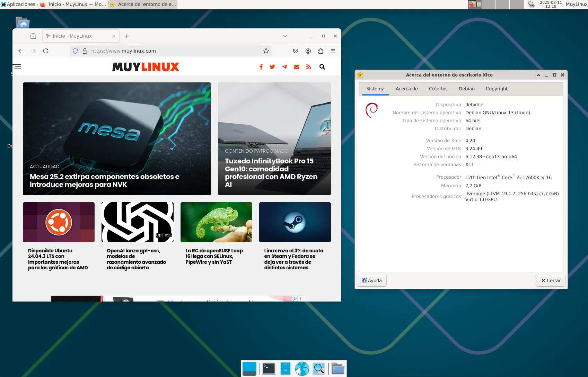Click the MuyLinux Facebook icon
This screenshot has width=588, height=377.
point(261,67)
